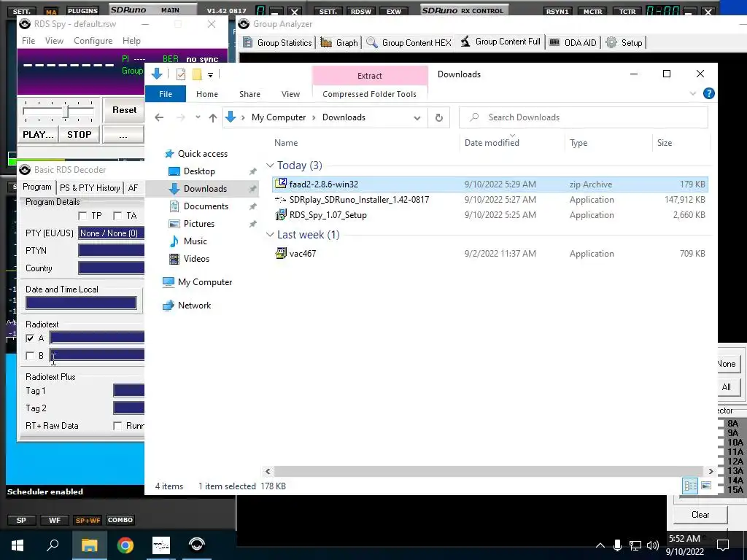747x560 pixels.
Task: Select the RDS_Spy_1.07_Setup installer icon
Action: pos(281,215)
